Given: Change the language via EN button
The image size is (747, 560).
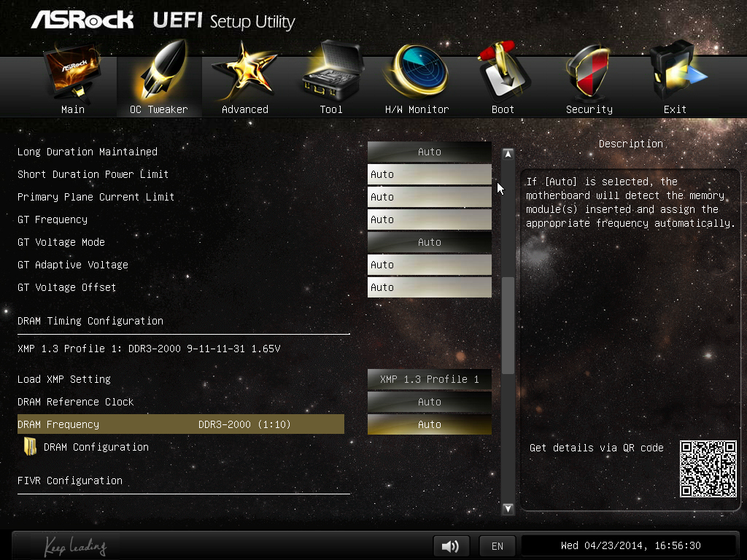Looking at the screenshot, I should (x=497, y=546).
